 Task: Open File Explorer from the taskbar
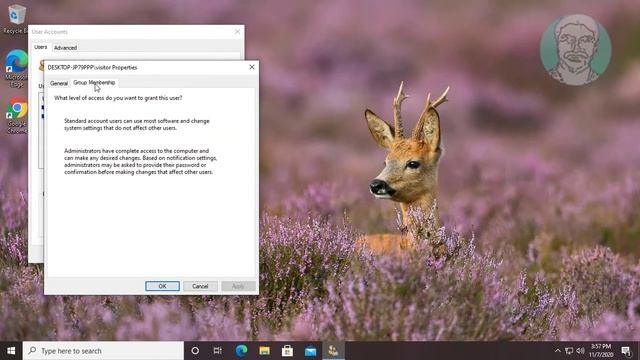coord(264,351)
